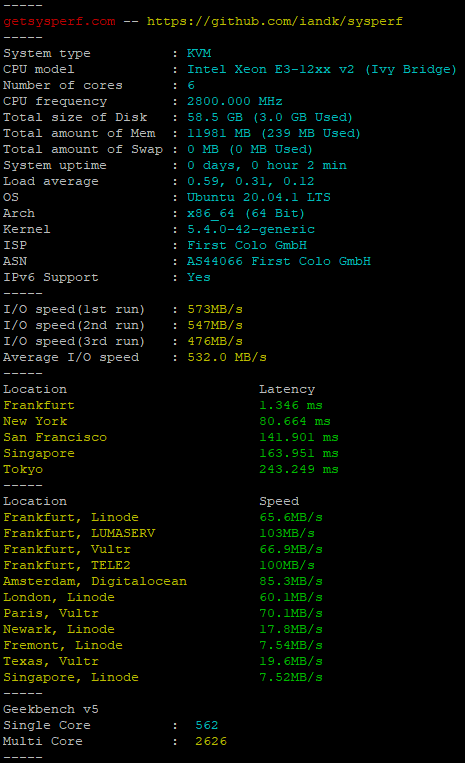Click the Frankfurt, TELE2 location label
The image size is (465, 763).
[67, 565]
